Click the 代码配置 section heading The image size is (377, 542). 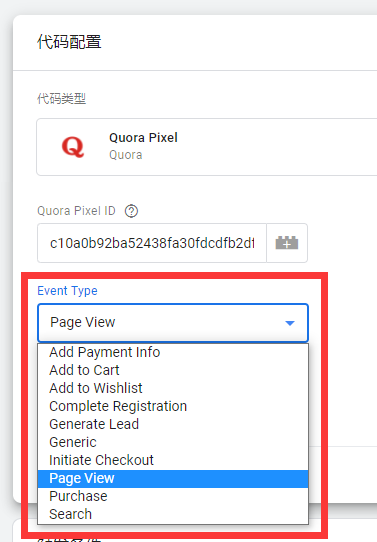tap(69, 42)
